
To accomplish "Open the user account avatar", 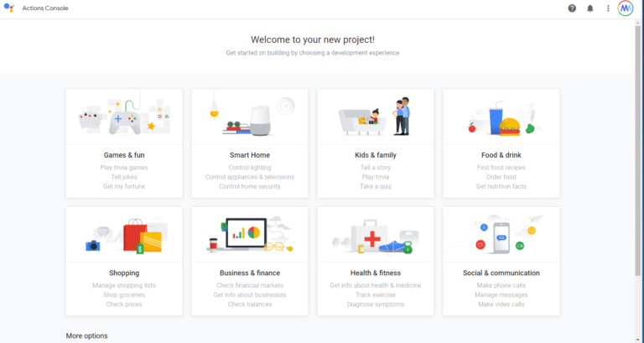I will tap(626, 8).
